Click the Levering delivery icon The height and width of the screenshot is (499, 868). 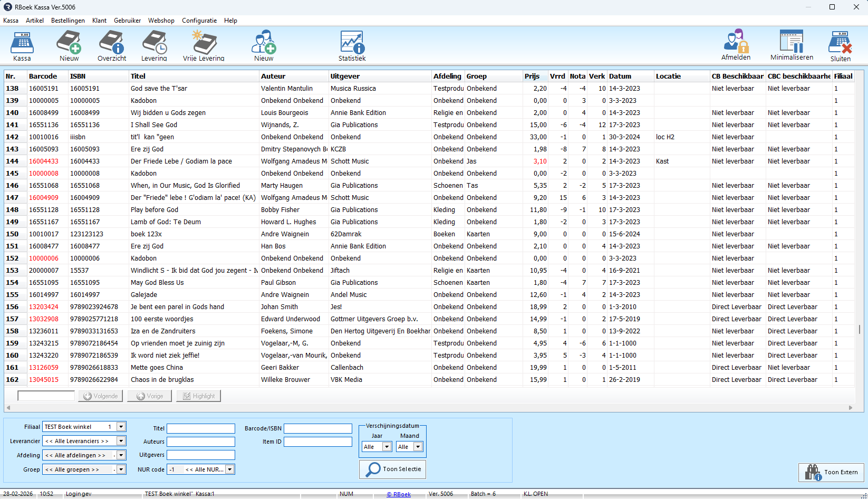(x=154, y=46)
